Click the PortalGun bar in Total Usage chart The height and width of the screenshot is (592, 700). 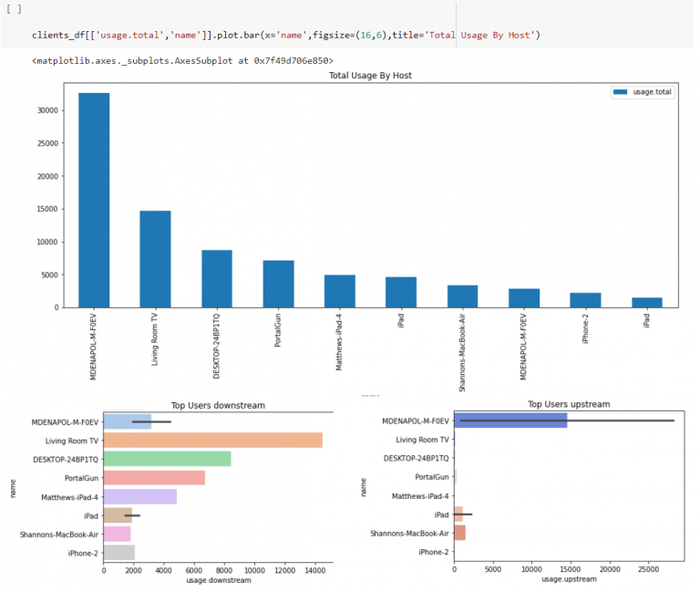pyautogui.click(x=278, y=284)
